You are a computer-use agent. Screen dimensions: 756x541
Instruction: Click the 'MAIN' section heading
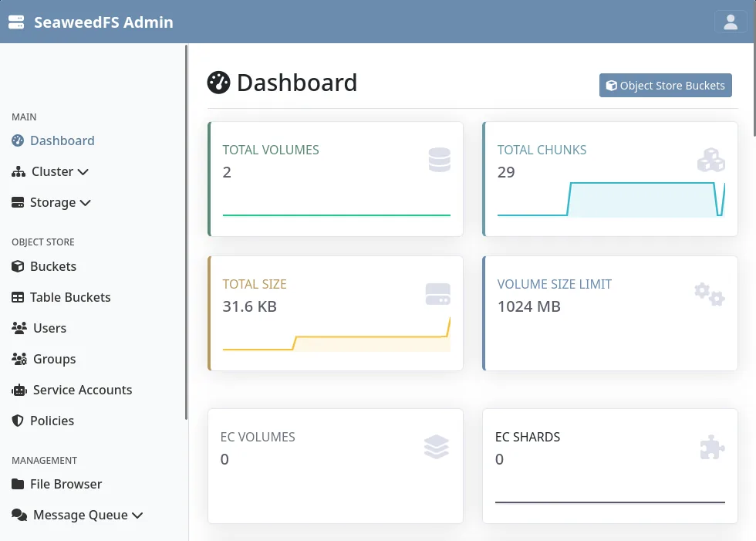[24, 117]
